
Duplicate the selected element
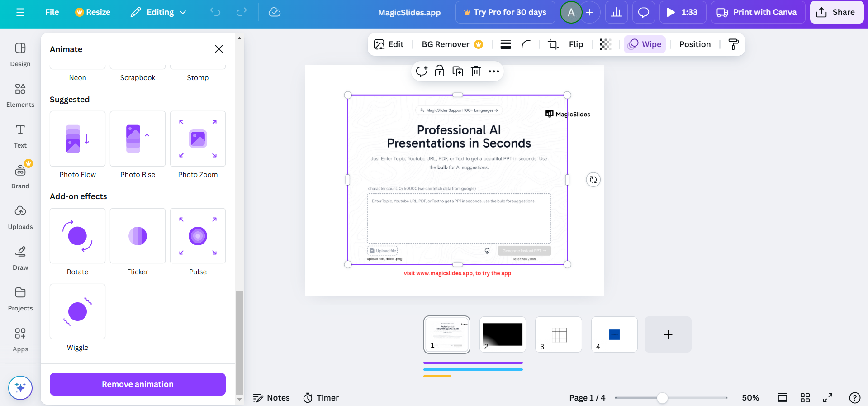click(458, 72)
